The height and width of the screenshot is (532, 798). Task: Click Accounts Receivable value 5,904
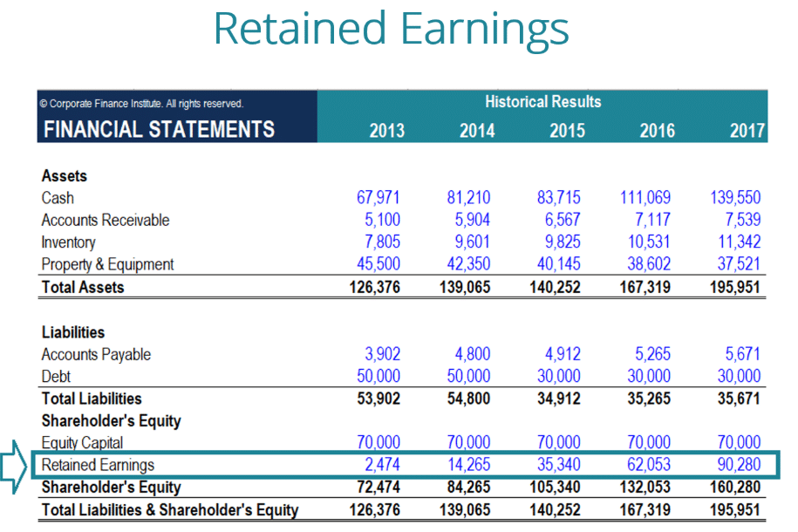click(473, 220)
